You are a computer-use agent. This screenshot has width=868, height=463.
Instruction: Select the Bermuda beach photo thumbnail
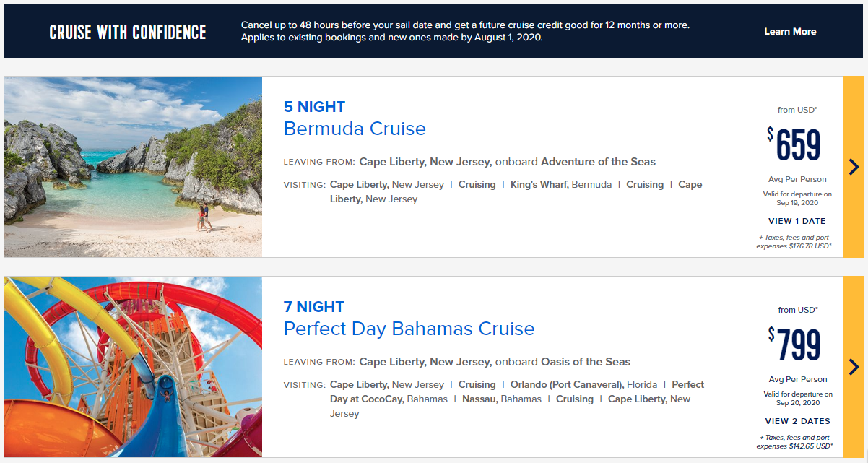[x=133, y=167]
